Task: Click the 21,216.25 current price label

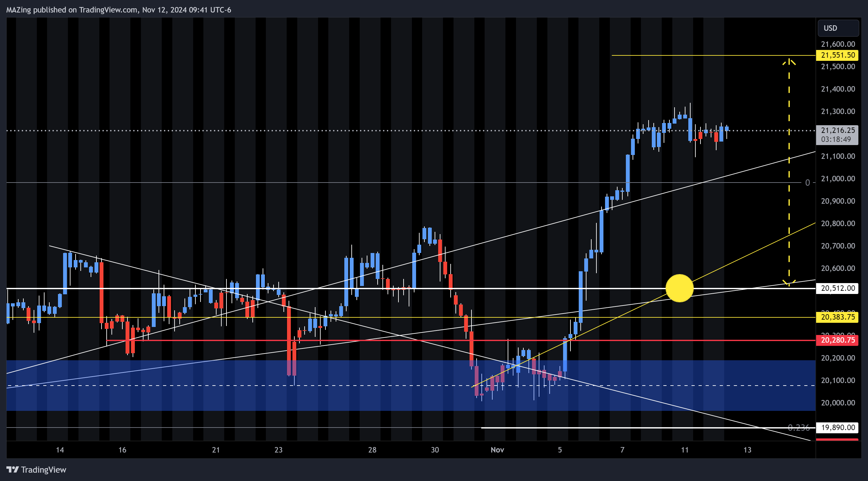Action: pyautogui.click(x=837, y=130)
